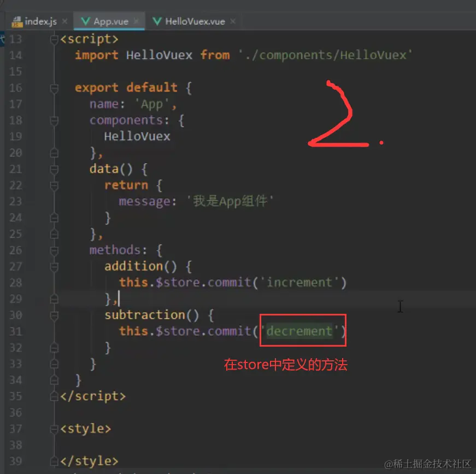Click the <script> opening tag on line 13
476x474 pixels.
click(89, 39)
